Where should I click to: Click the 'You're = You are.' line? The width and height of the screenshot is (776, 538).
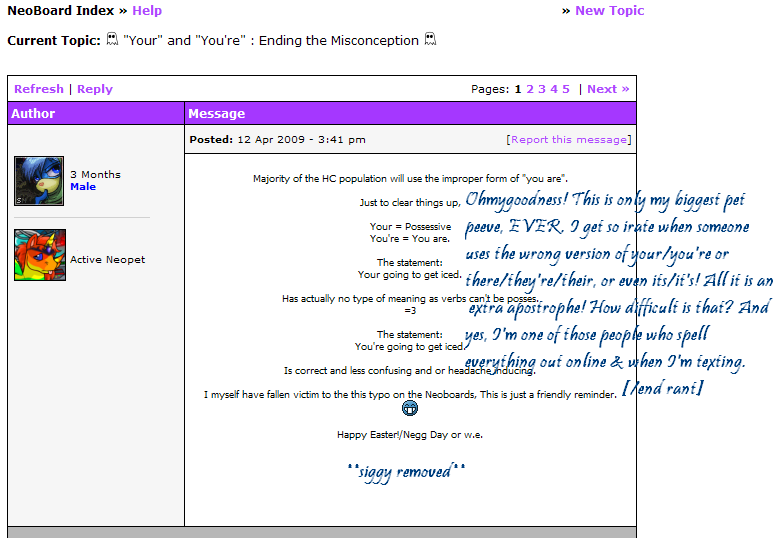tap(410, 238)
